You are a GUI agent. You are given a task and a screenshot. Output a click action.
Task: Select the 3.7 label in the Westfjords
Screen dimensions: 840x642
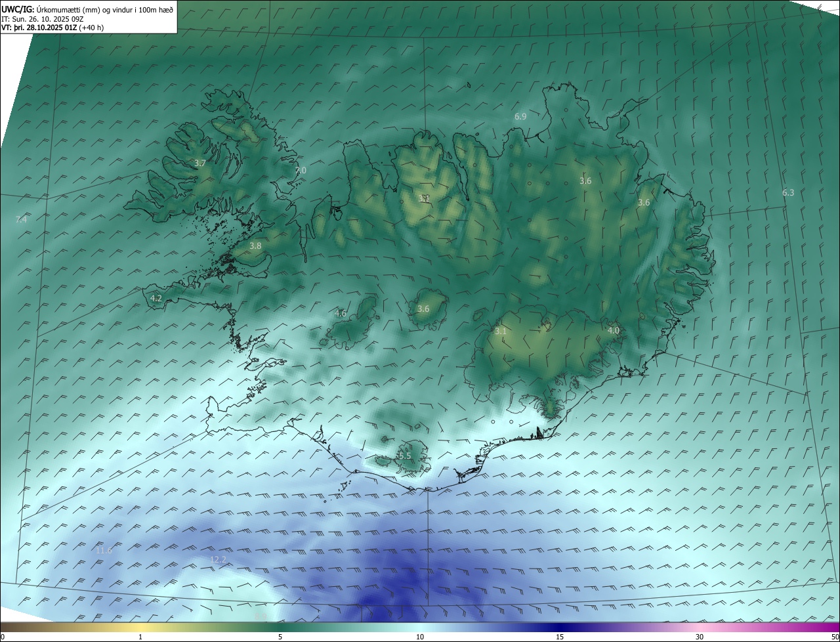(200, 163)
